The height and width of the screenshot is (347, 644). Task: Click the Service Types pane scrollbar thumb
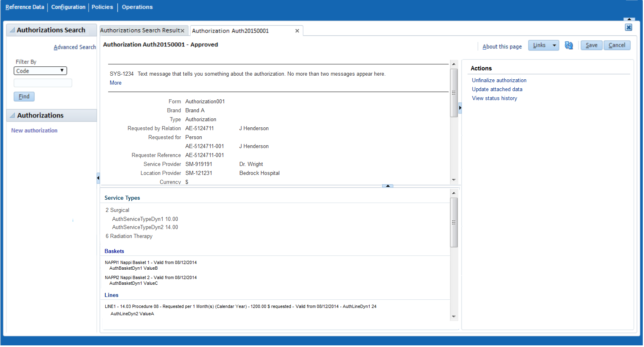point(455,223)
